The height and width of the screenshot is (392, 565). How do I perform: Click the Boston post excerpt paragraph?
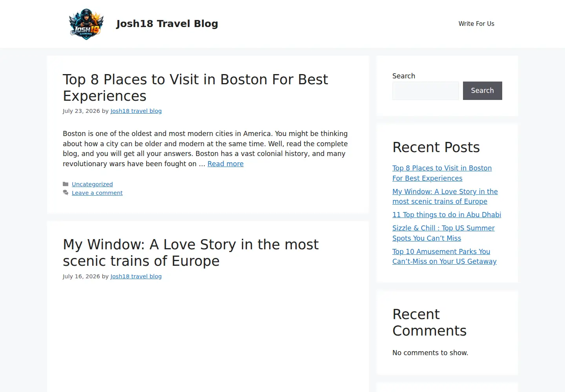pos(205,149)
